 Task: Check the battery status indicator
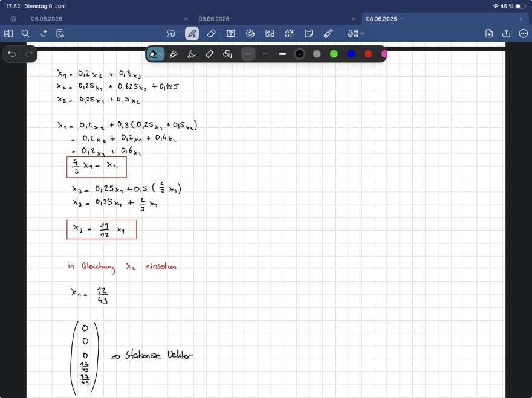[521, 6]
